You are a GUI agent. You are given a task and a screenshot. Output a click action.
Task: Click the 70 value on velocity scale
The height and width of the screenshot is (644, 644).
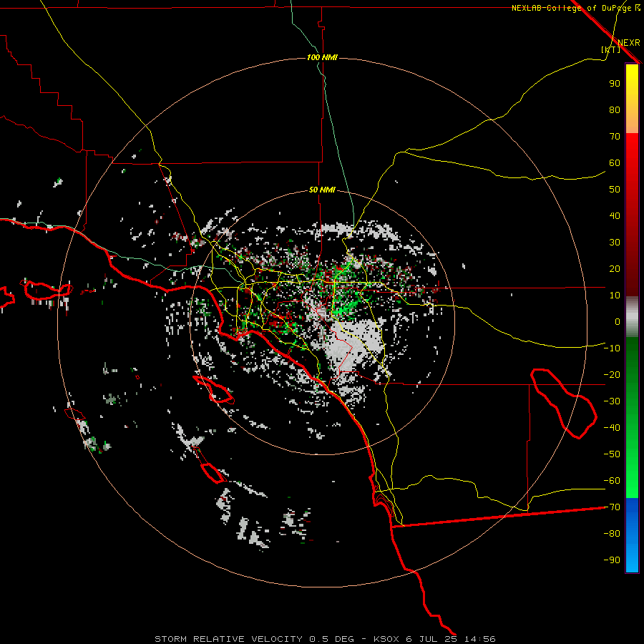pos(615,137)
